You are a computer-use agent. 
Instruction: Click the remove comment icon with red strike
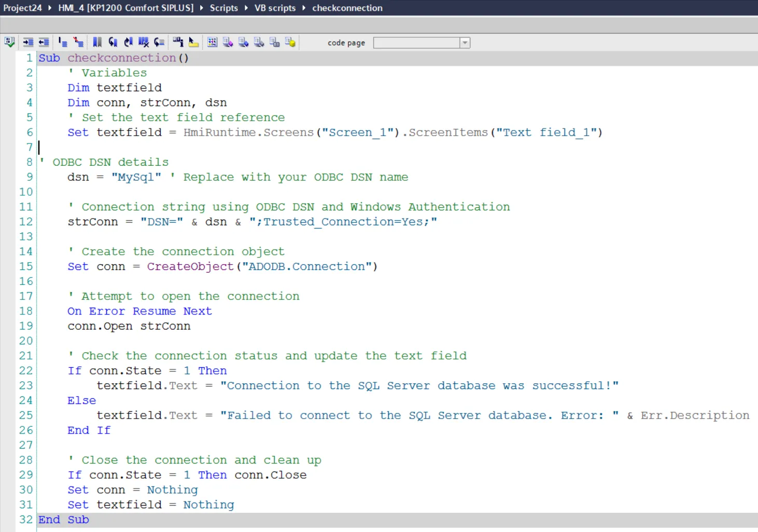tap(78, 42)
